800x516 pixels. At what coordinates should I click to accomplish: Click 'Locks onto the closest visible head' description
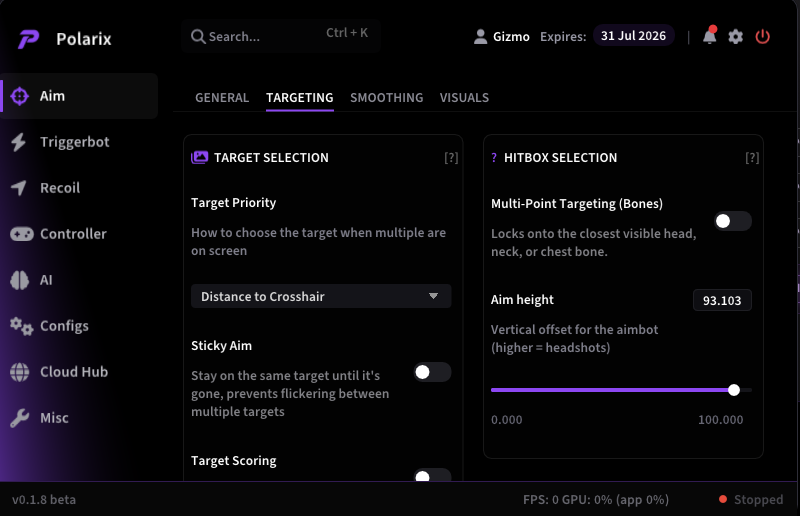(593, 242)
